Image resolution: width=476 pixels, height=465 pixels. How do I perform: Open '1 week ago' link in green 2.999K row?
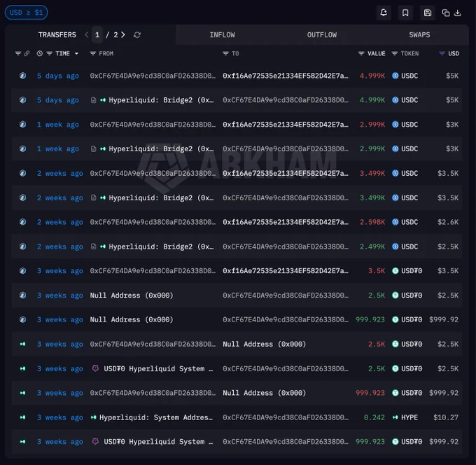click(x=57, y=149)
